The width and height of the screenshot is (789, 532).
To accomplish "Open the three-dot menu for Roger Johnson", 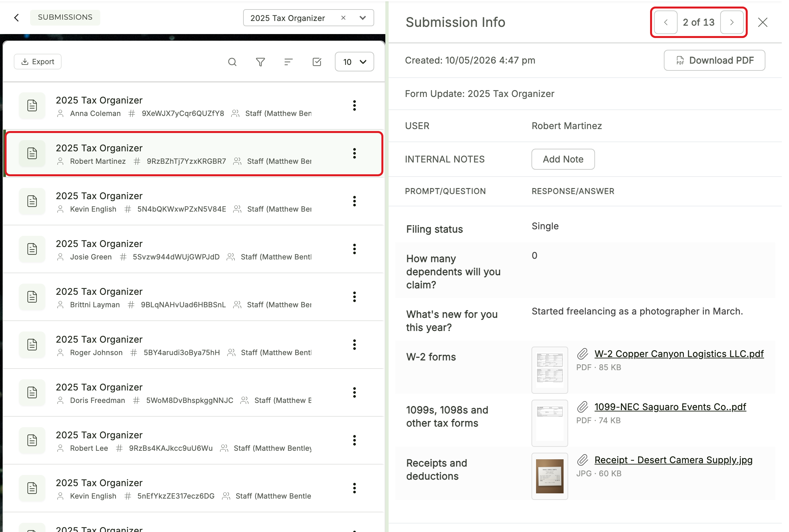I will pos(354,345).
